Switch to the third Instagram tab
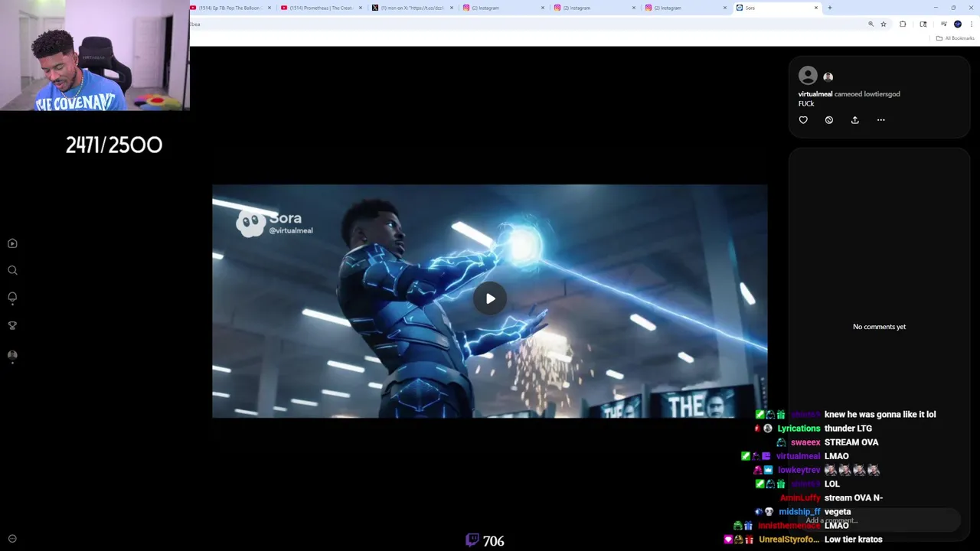 coord(684,8)
